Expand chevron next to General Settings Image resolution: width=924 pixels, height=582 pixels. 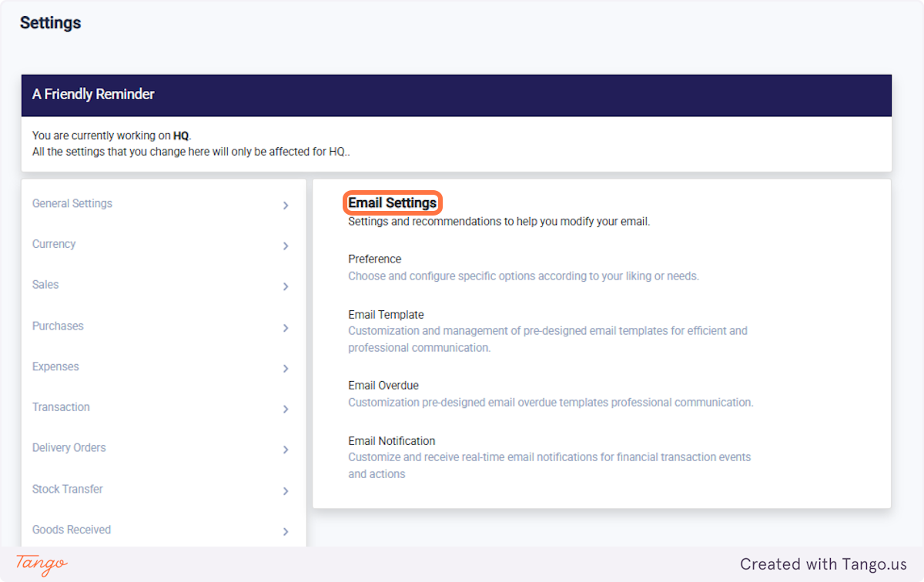pyautogui.click(x=286, y=206)
